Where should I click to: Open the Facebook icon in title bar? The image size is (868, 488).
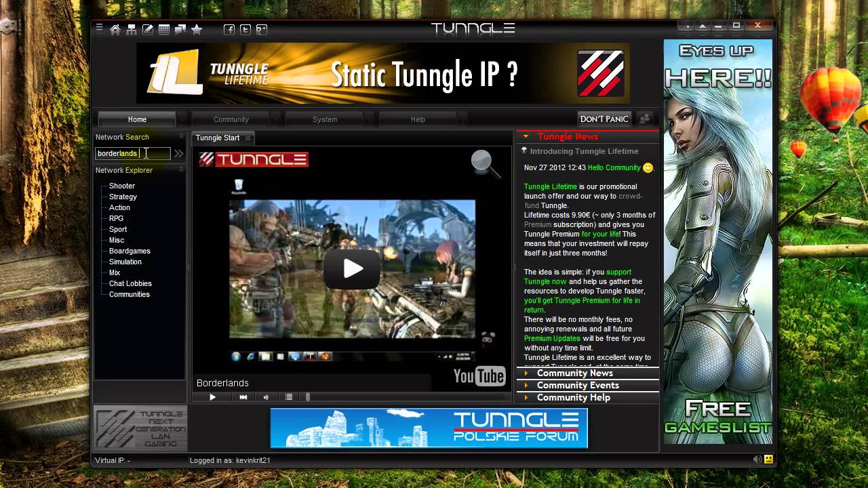point(229,29)
